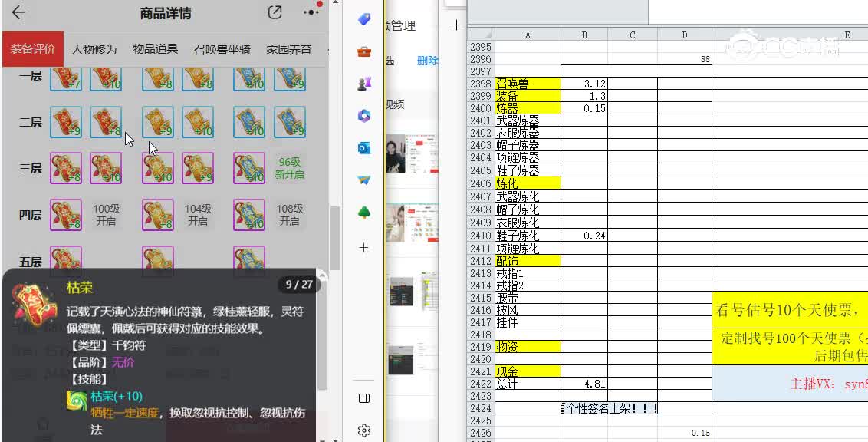Open the share icon beside 商品详情
Viewport: 868px width, 442px height.
(x=275, y=13)
